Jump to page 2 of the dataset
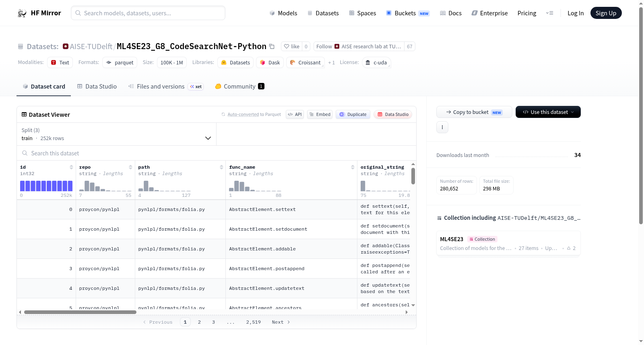 pyautogui.click(x=199, y=322)
